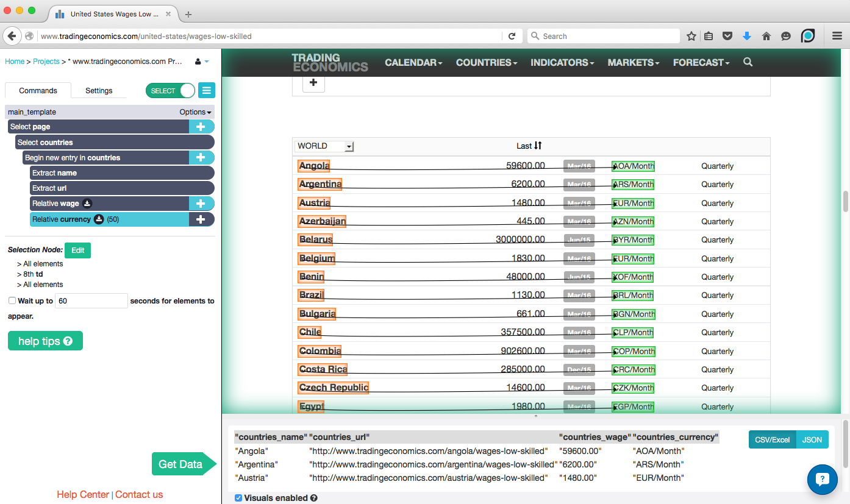This screenshot has height=504, width=850.
Task: Click the wait seconds input field
Action: click(x=91, y=300)
